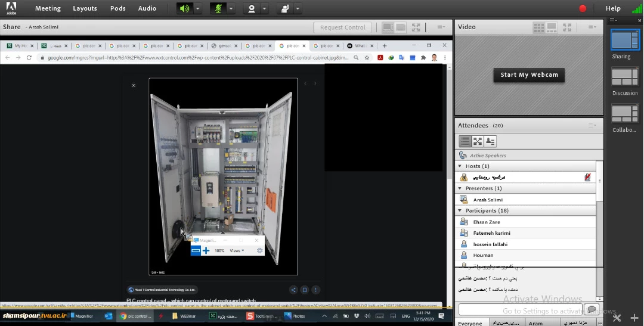644x326 pixels.
Task: Click the raise hand status icon
Action: (x=285, y=8)
